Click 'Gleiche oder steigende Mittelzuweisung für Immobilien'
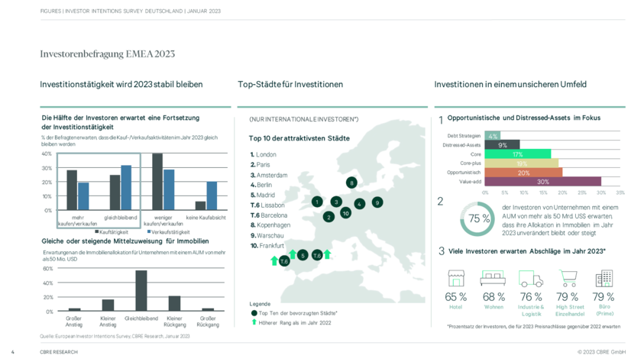The width and height of the screenshot is (644, 362). pyautogui.click(x=125, y=241)
